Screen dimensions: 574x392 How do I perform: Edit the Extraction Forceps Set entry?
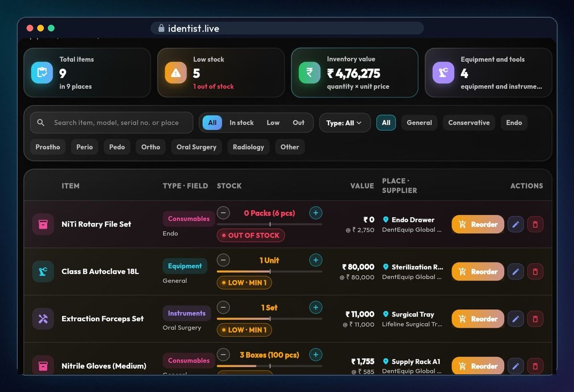[516, 319]
